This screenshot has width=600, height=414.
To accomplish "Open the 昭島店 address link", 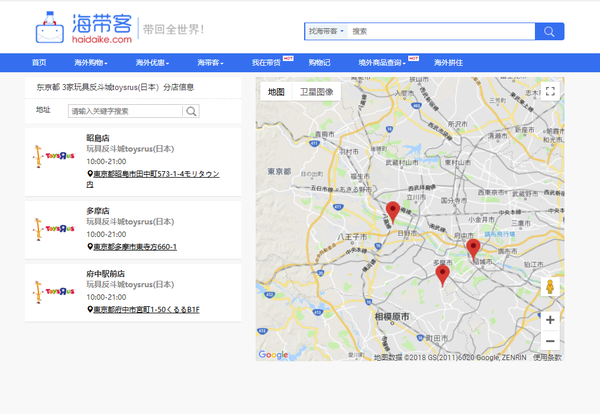I will pyautogui.click(x=153, y=179).
